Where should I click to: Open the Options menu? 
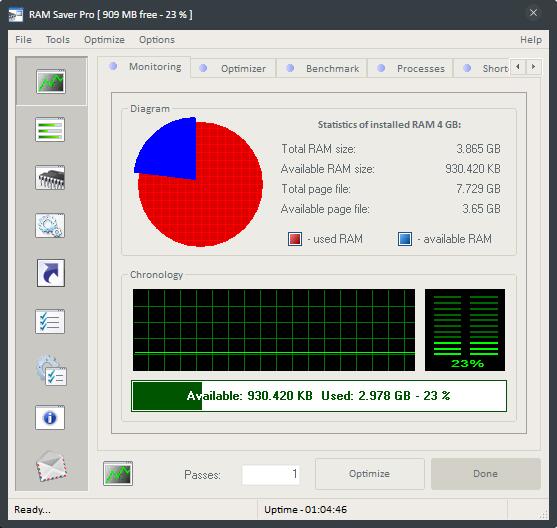[157, 39]
